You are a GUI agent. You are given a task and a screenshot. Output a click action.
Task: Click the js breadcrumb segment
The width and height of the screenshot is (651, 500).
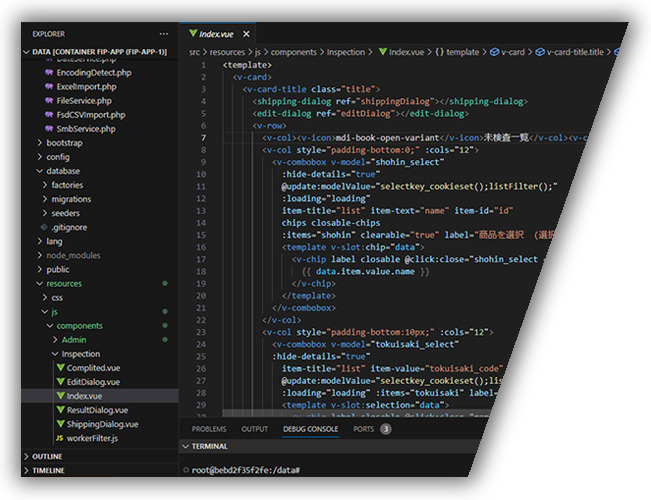click(x=258, y=52)
